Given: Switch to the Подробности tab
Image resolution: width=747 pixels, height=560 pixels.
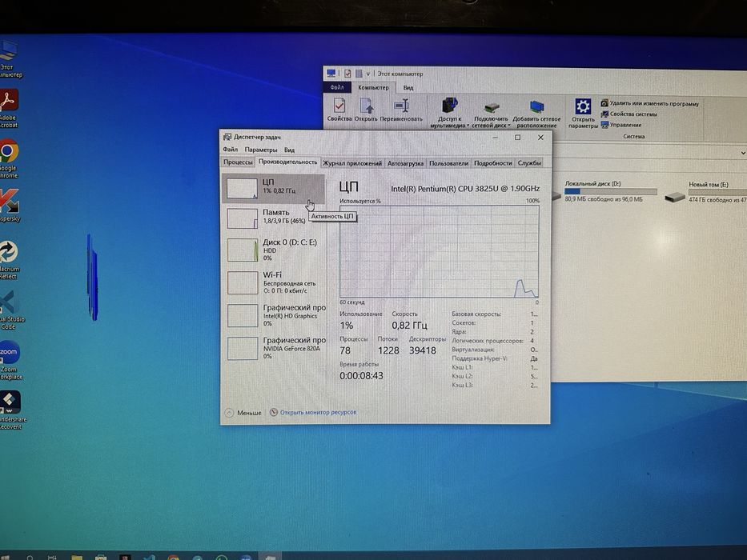Looking at the screenshot, I should (x=492, y=163).
